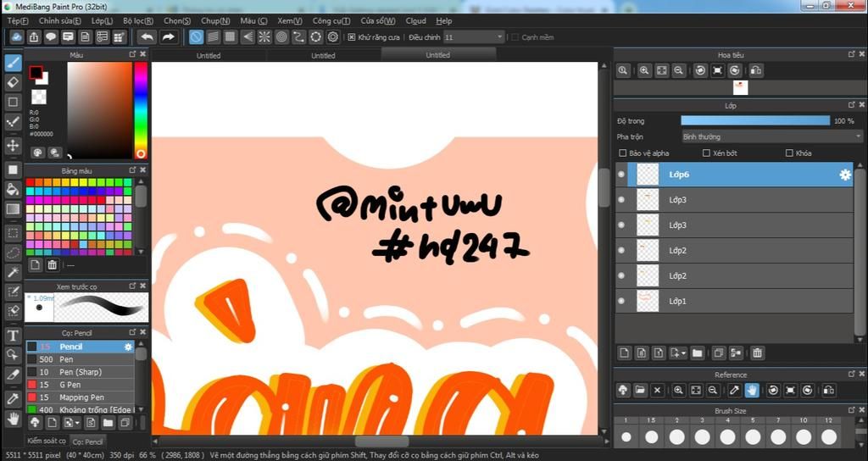868x461 pixels.
Task: Enable Khóa layer lock checkbox
Action: [x=789, y=153]
